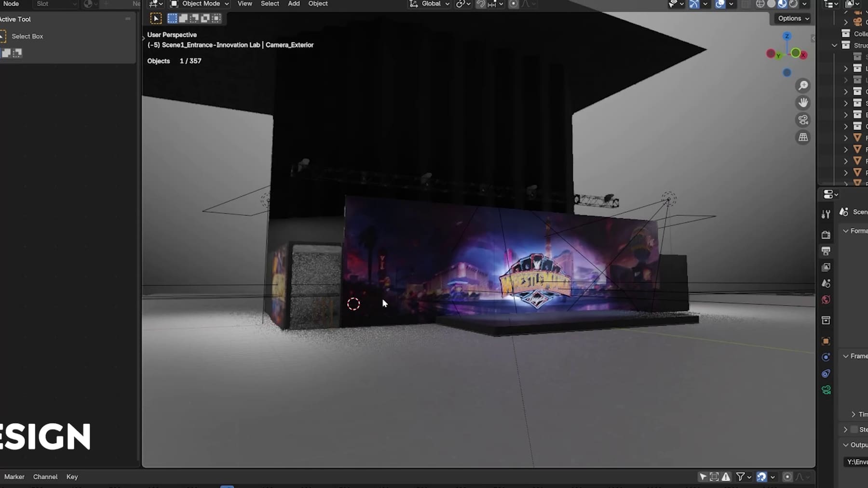
Task: Open the Channel menu in timeline
Action: pyautogui.click(x=45, y=477)
